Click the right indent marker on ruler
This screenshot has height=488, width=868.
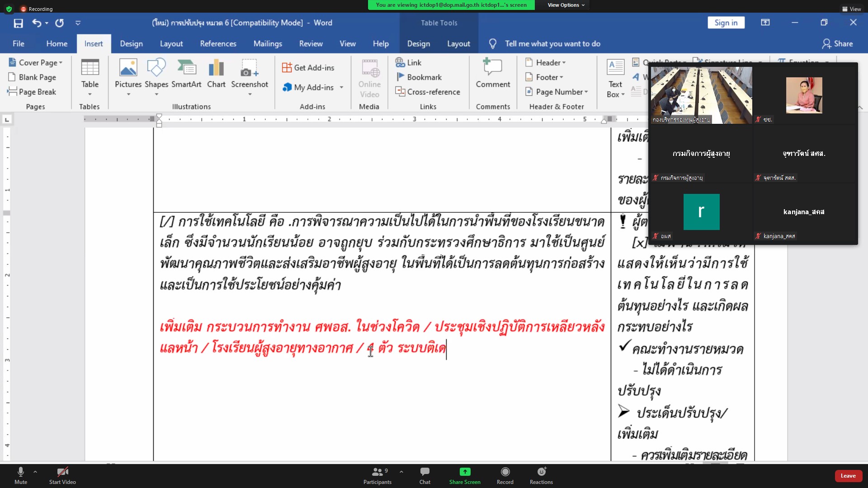point(604,121)
